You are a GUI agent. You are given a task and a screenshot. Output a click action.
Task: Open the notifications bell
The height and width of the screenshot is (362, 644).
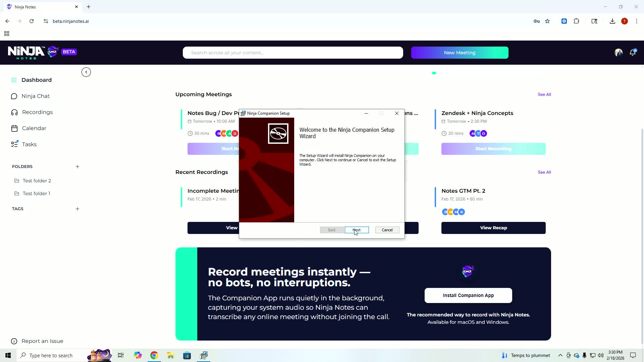click(x=633, y=52)
